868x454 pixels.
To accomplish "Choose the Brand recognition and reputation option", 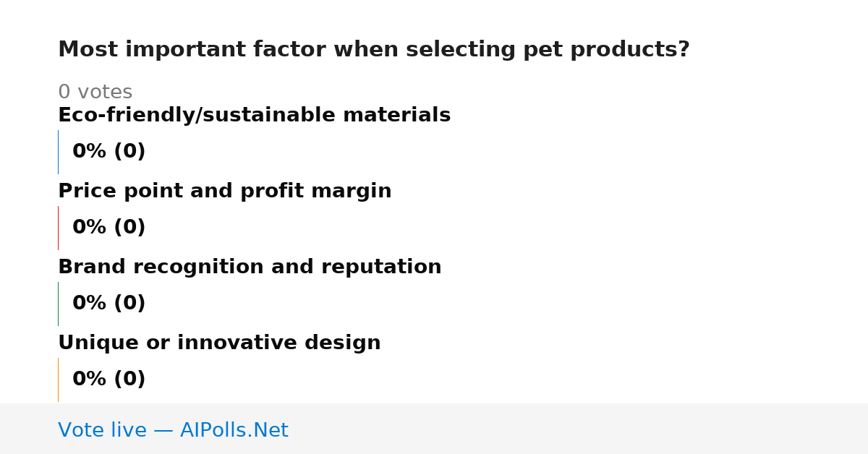I will (x=250, y=267).
